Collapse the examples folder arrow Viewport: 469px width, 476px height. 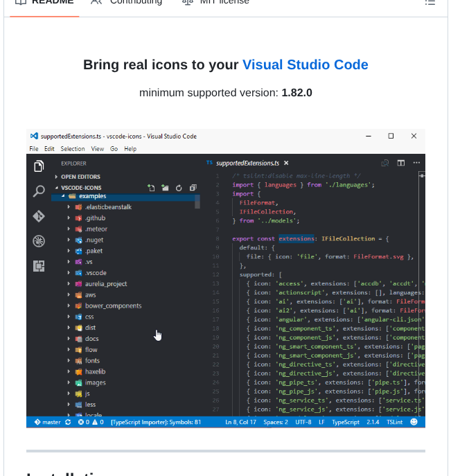coord(63,196)
